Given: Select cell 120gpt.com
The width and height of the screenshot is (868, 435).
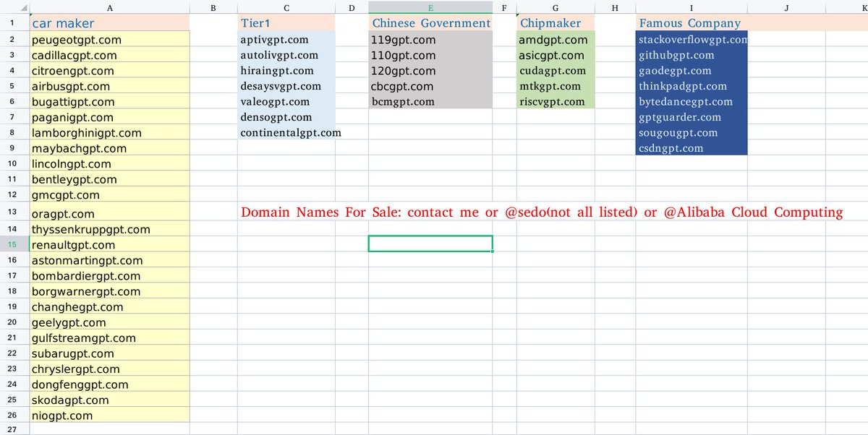Looking at the screenshot, I should coord(430,71).
